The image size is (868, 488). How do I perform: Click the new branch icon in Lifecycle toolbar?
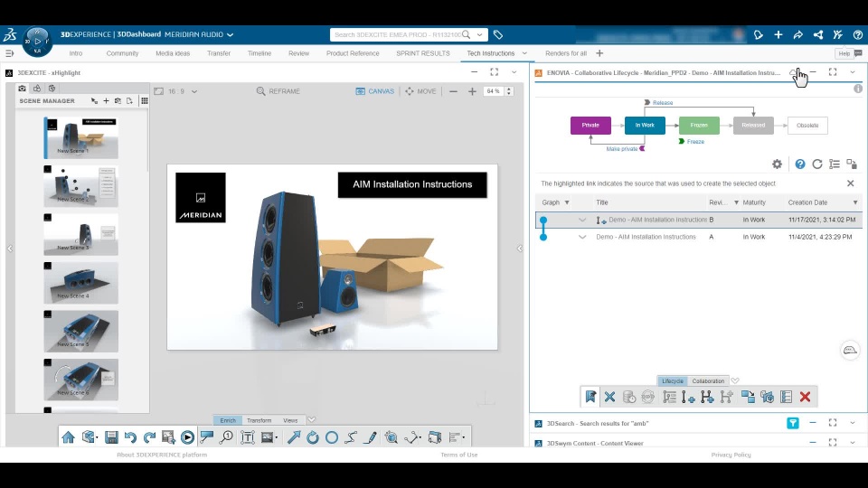(707, 397)
